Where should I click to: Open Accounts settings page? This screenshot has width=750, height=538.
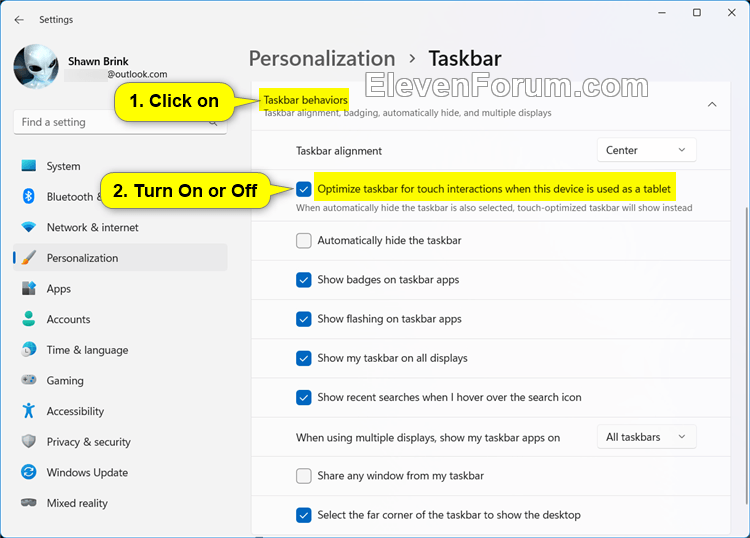tap(120, 319)
